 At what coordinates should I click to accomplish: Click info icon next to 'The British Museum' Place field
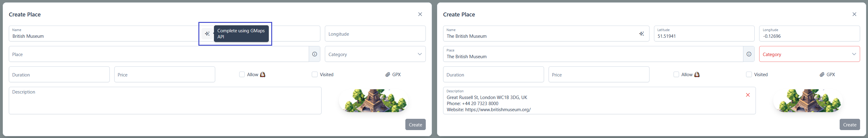[x=749, y=54]
